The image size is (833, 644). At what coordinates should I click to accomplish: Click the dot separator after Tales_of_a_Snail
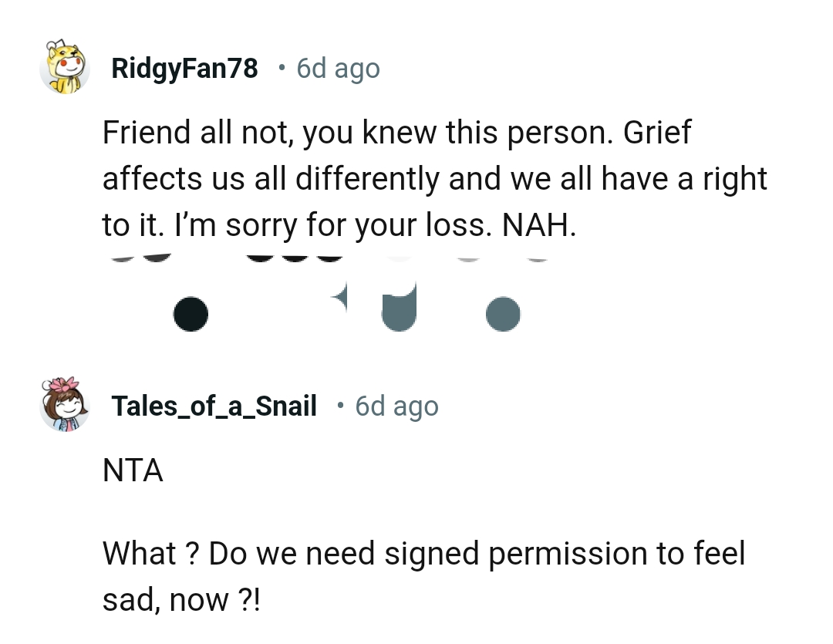tap(340, 406)
